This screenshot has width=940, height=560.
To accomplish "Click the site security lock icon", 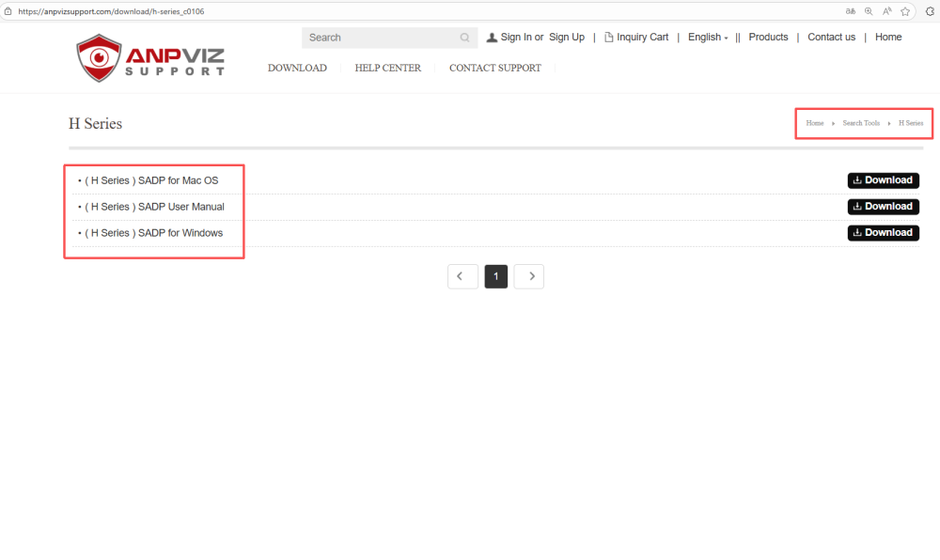I will [9, 11].
